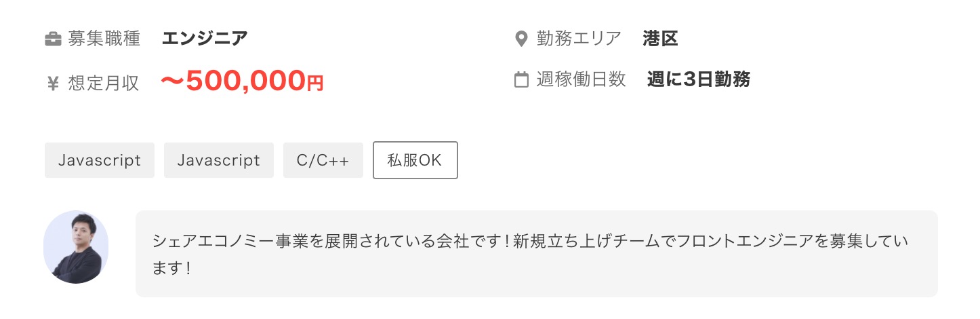Click the calendar icon beside 週稼働日数

click(521, 80)
